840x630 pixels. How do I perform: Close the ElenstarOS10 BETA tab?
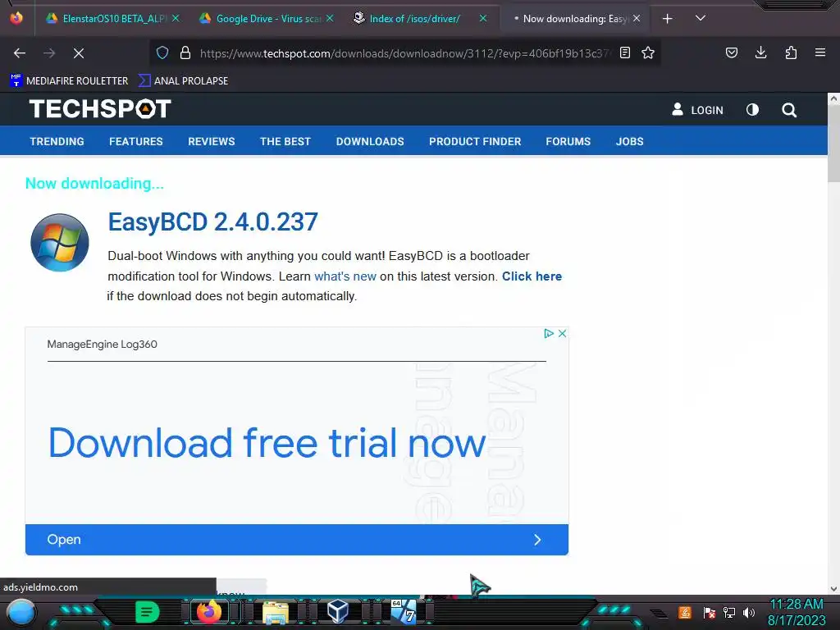point(176,18)
